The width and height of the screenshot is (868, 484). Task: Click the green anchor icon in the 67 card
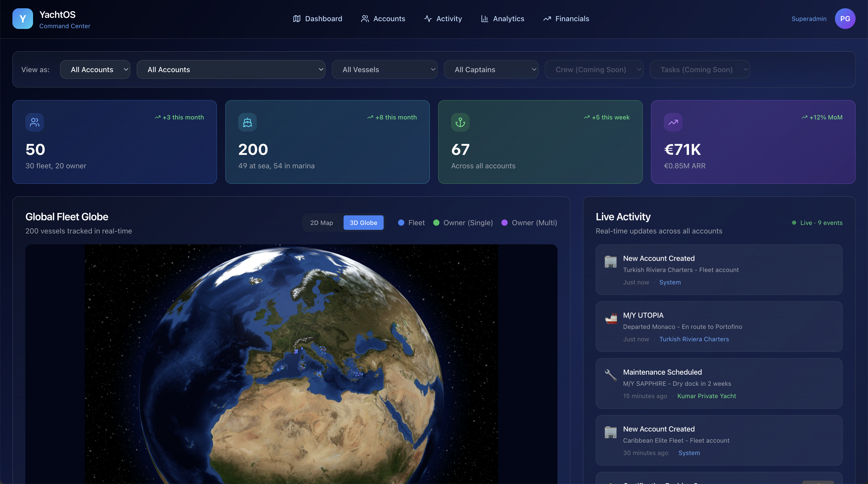tap(460, 122)
